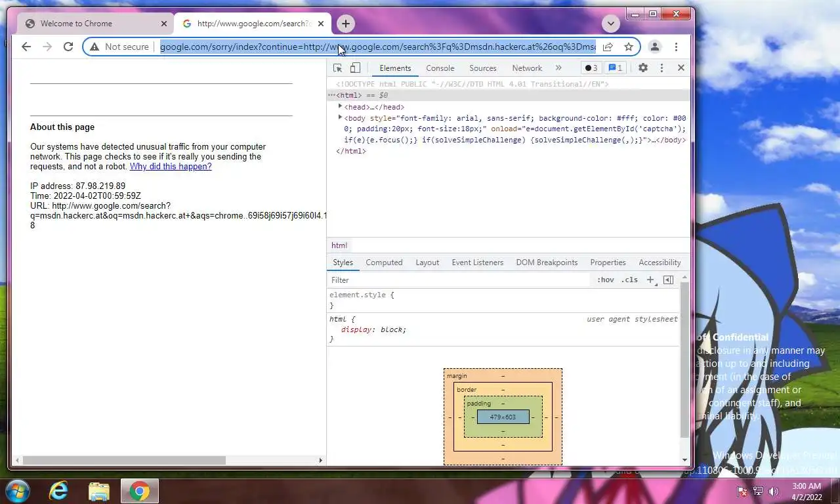Viewport: 840px width, 504px height.
Task: Click the network tray icon
Action: coord(758,491)
